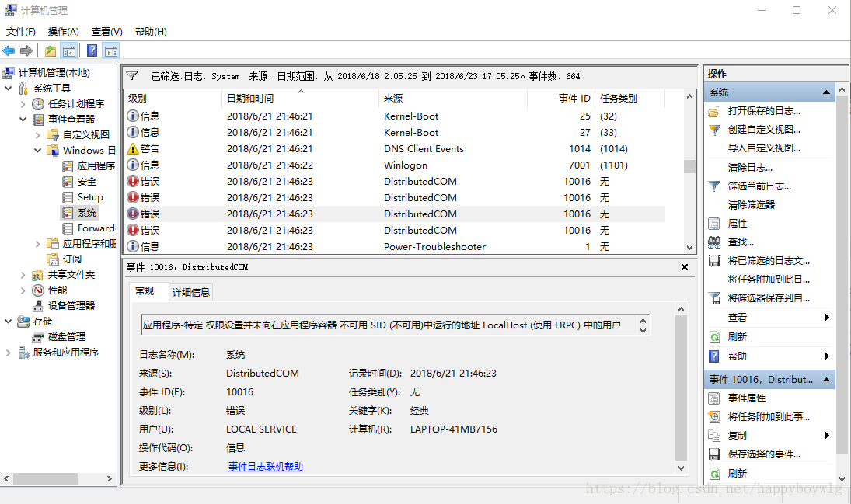Screen dimensions: 851x504
Task: Open the 文件(F) menu
Action: (21, 32)
